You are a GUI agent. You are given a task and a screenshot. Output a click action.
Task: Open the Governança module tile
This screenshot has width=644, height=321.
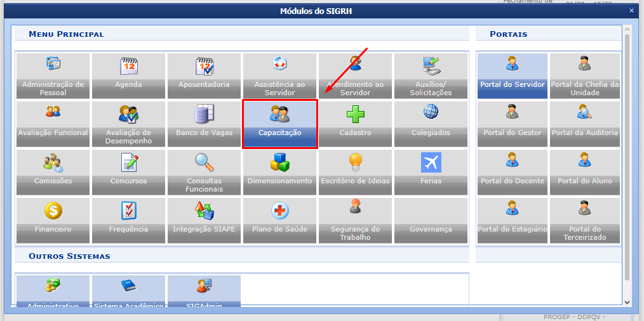pyautogui.click(x=431, y=220)
